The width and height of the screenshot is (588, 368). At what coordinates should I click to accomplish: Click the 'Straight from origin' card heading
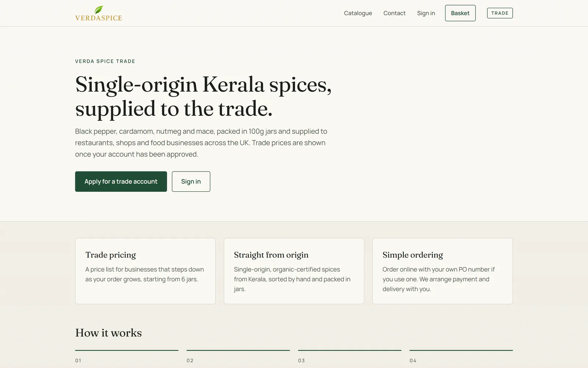click(x=271, y=255)
